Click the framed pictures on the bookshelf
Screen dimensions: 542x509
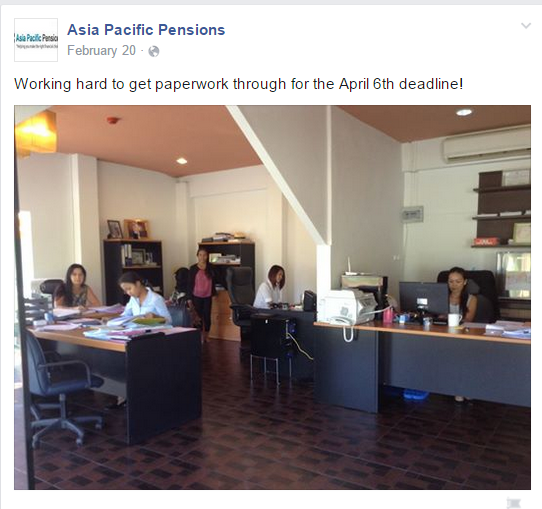click(129, 229)
